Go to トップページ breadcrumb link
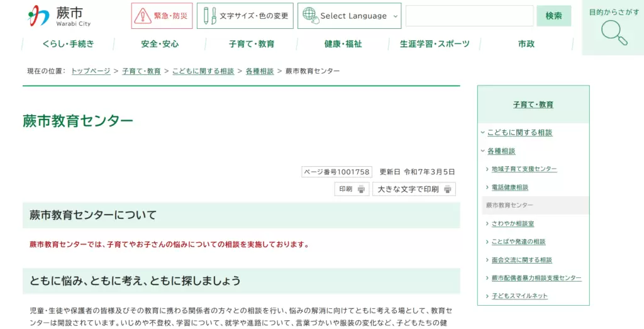The image size is (644, 329). click(x=91, y=71)
